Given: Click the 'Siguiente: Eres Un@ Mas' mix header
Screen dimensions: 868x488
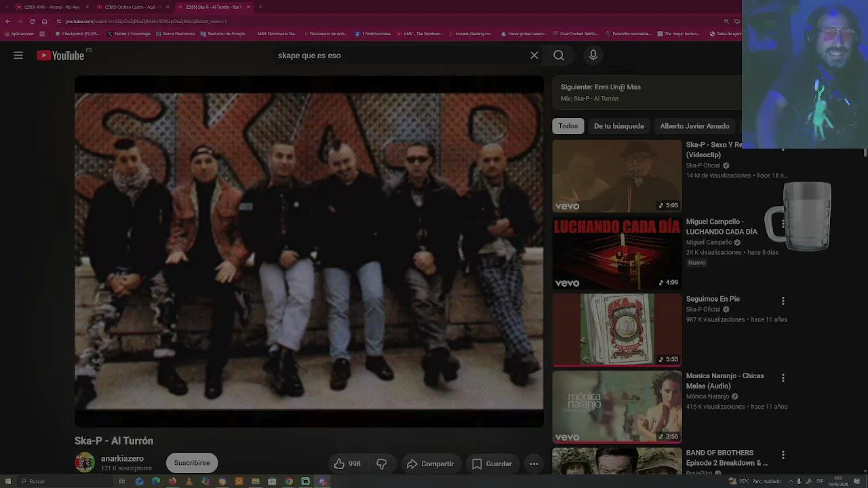Looking at the screenshot, I should 601,87.
